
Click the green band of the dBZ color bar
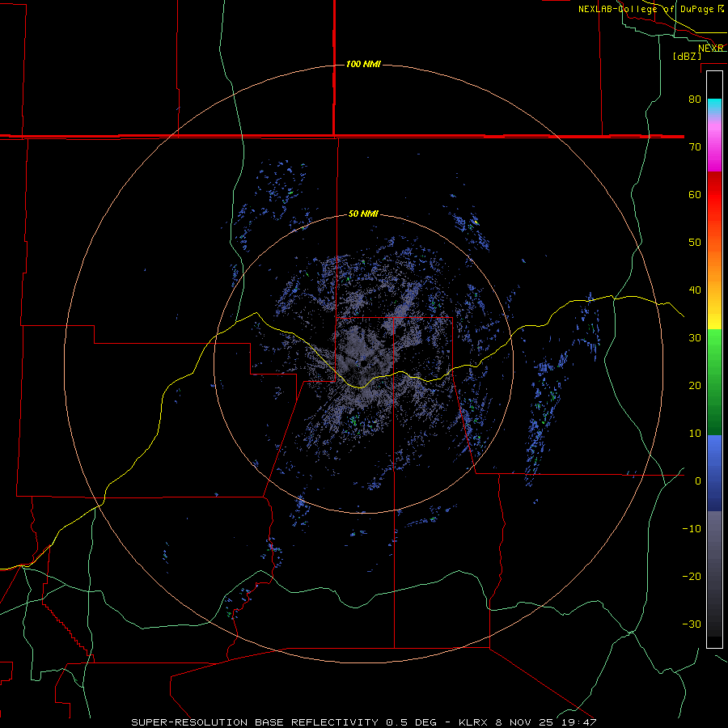tap(714, 382)
